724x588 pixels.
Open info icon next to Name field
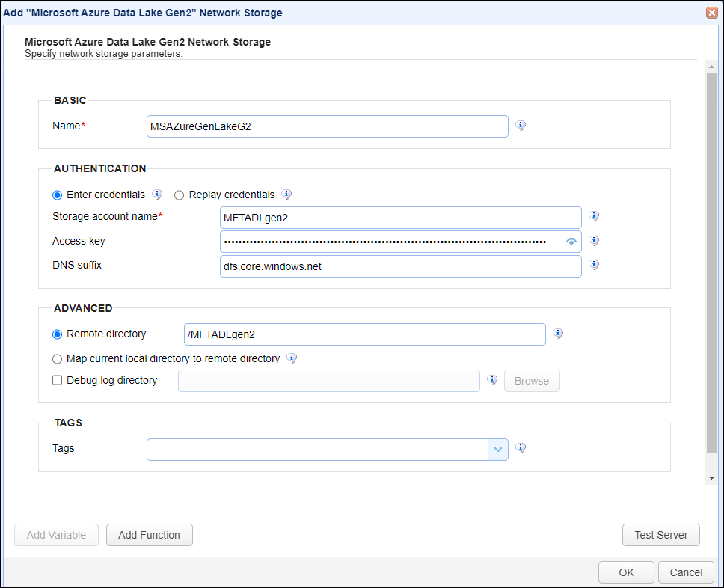pyautogui.click(x=521, y=126)
